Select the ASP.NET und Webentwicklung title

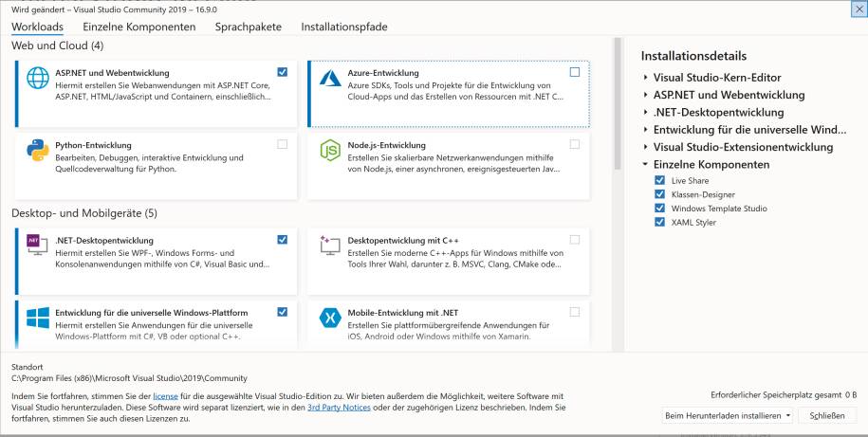(x=112, y=72)
